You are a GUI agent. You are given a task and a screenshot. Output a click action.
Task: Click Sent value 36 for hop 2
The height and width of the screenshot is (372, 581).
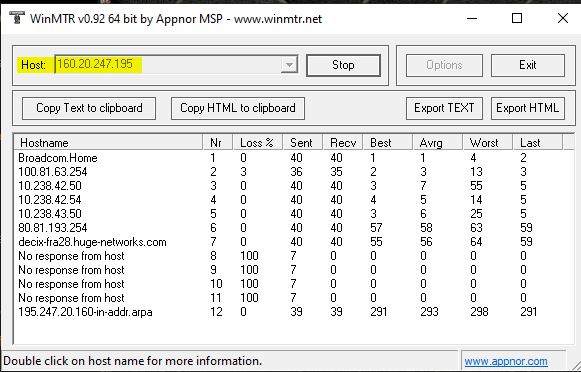pos(296,172)
